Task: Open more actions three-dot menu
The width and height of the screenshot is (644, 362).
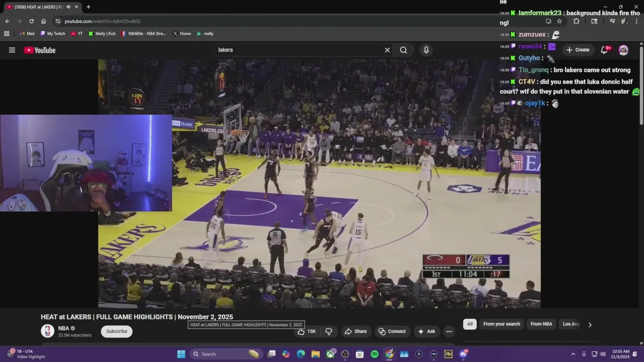Action: [x=449, y=331]
